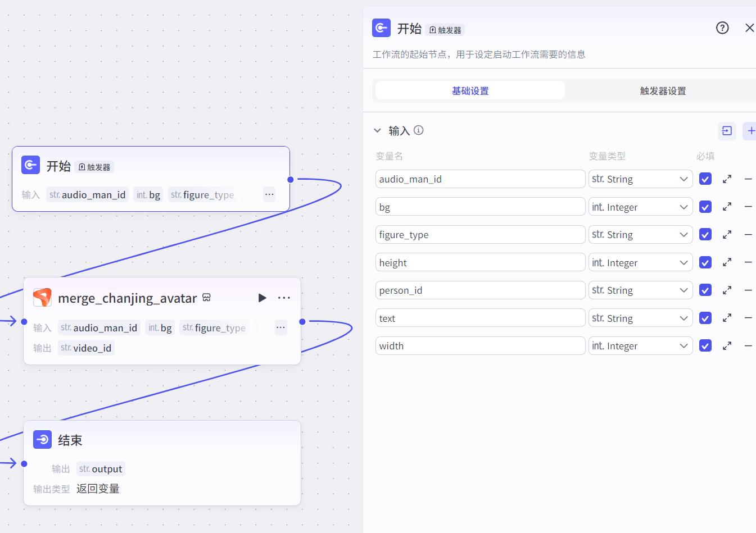This screenshot has width=756, height=533.
Task: Run the merge_chanjing_avatar node with play icon
Action: (x=262, y=298)
